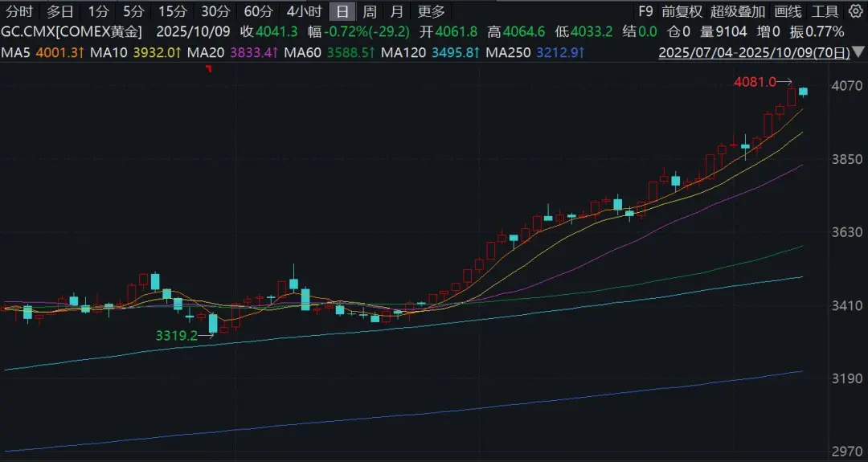This screenshot has width=868, height=462.
Task: Switch to 周 weekly candles
Action: coord(369,11)
